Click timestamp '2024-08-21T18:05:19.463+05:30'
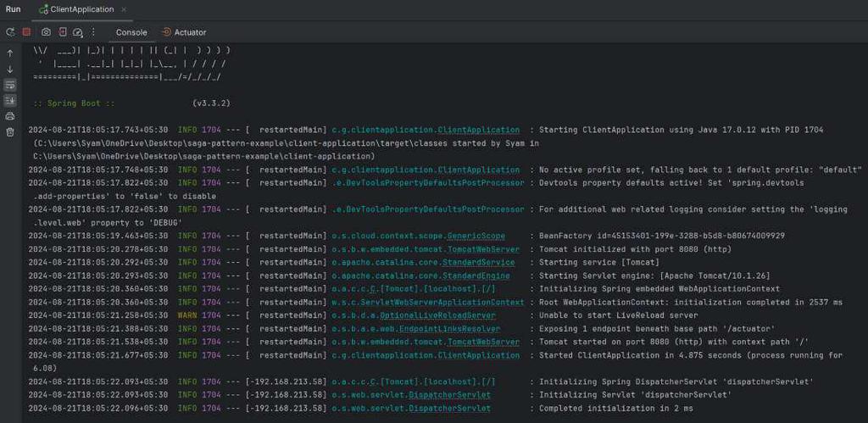Image resolution: width=868 pixels, height=423 pixels. pyautogui.click(x=98, y=236)
